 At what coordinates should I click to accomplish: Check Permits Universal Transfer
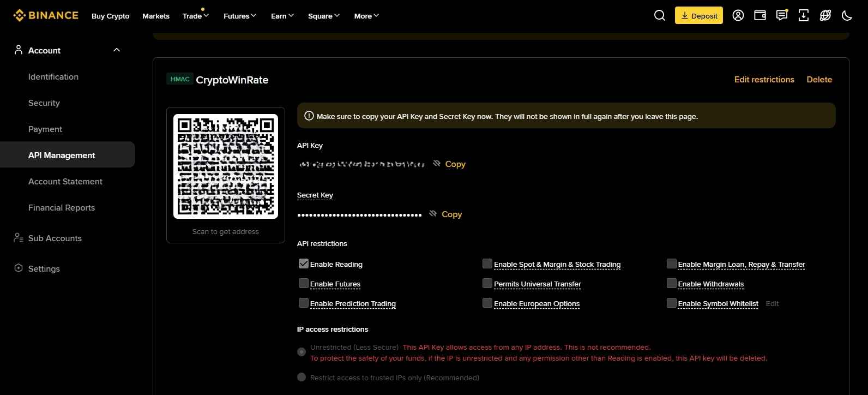pyautogui.click(x=487, y=283)
